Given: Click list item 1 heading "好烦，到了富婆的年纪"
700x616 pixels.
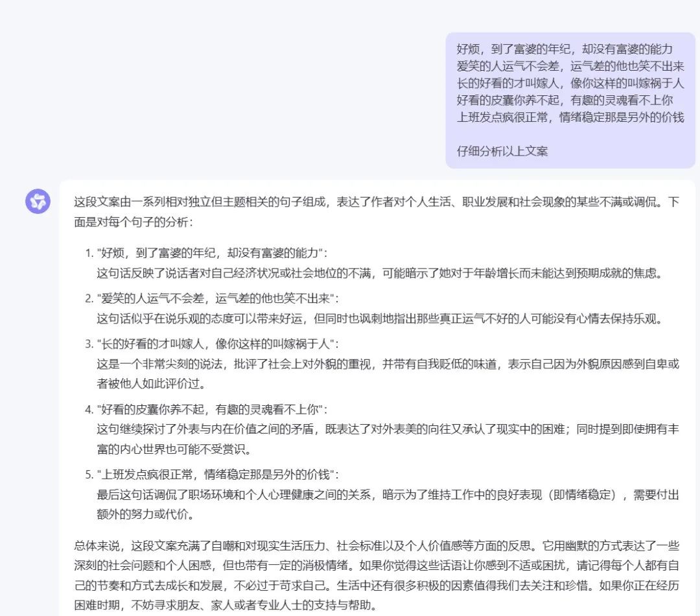Looking at the screenshot, I should pos(213,253).
